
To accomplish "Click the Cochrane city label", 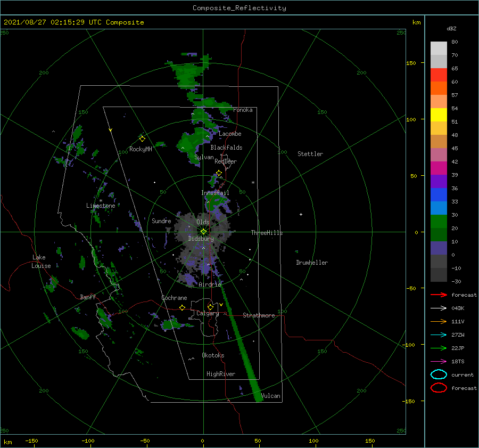I will tap(174, 298).
